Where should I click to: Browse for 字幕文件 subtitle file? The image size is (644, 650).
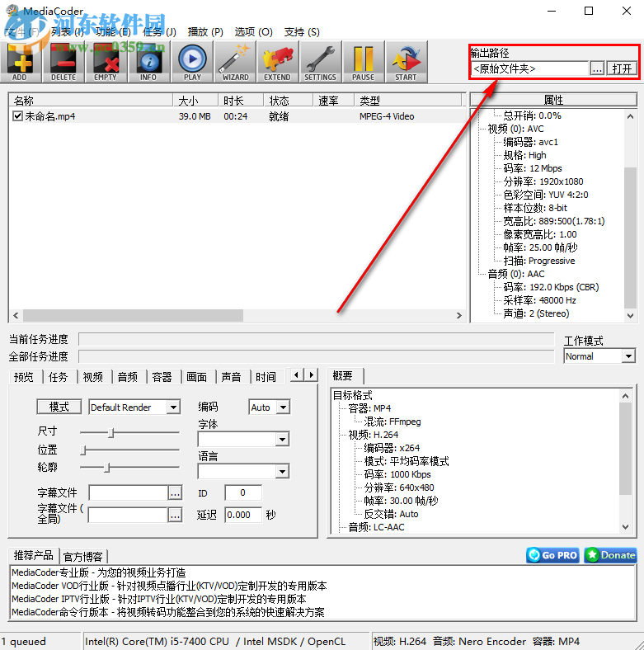[176, 493]
